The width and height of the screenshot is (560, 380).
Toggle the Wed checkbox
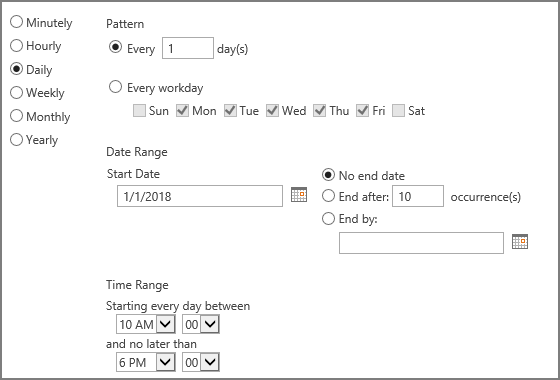click(272, 111)
